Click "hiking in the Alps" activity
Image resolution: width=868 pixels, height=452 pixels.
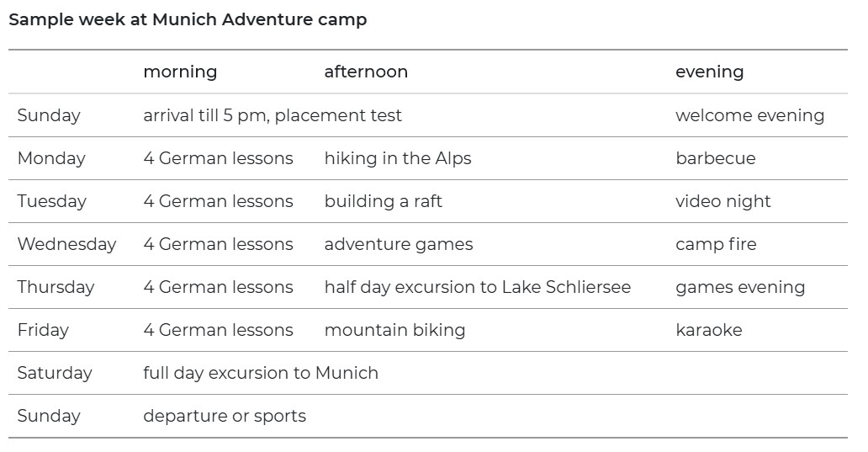point(398,158)
